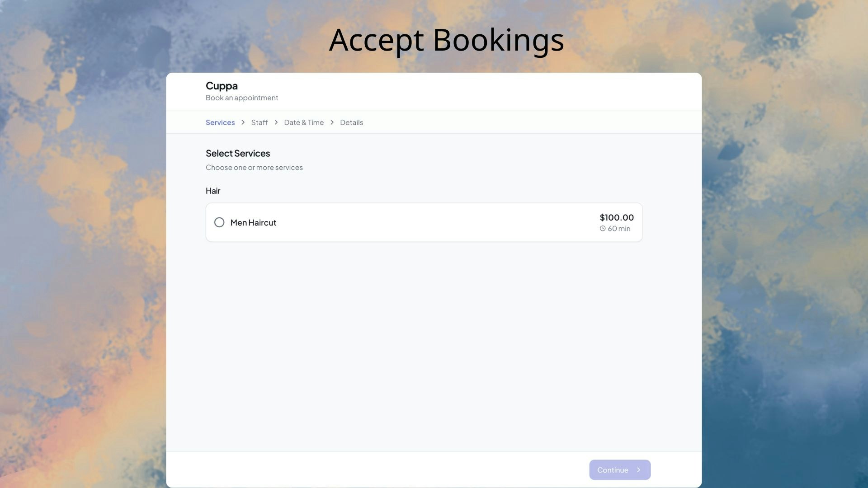This screenshot has width=868, height=488.
Task: Go to the Details step
Action: 351,122
